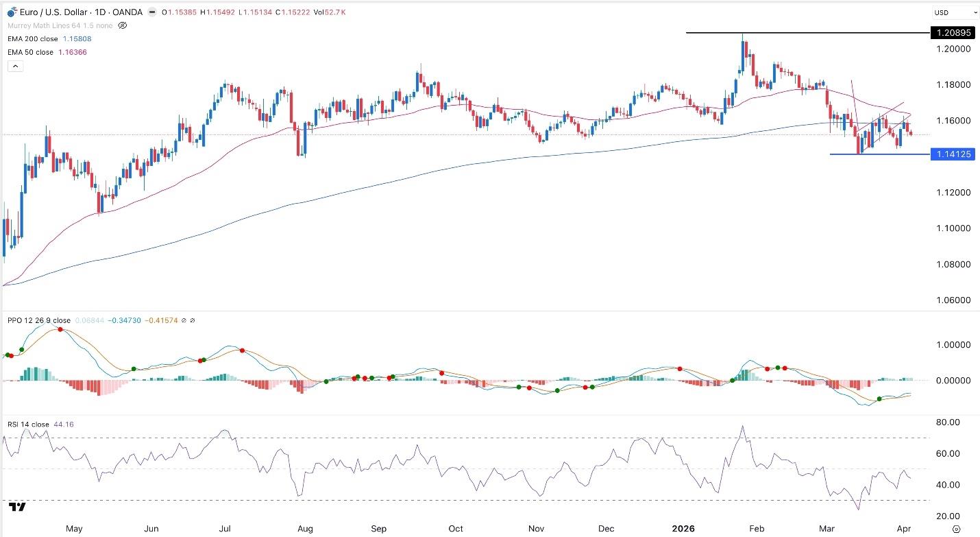980x537 pixels.
Task: Toggle visibility of the PPO signal line
Action: coord(193,320)
